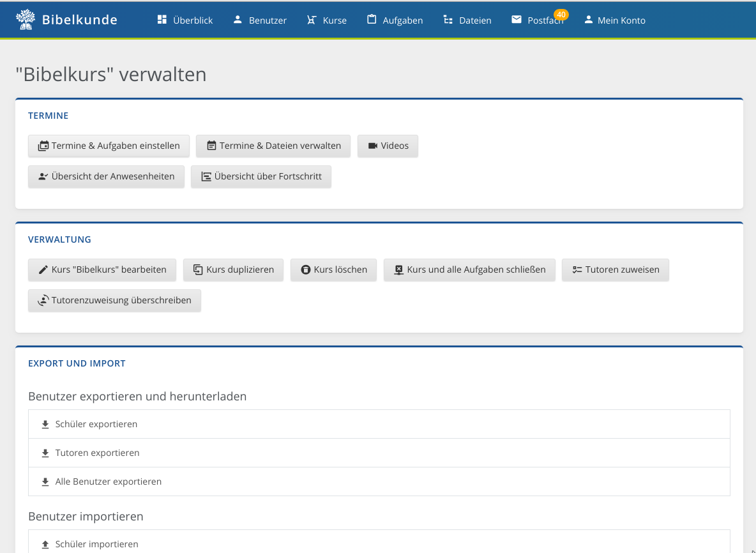Click the chart icon on Übersicht über Fortschritt

pyautogui.click(x=206, y=176)
